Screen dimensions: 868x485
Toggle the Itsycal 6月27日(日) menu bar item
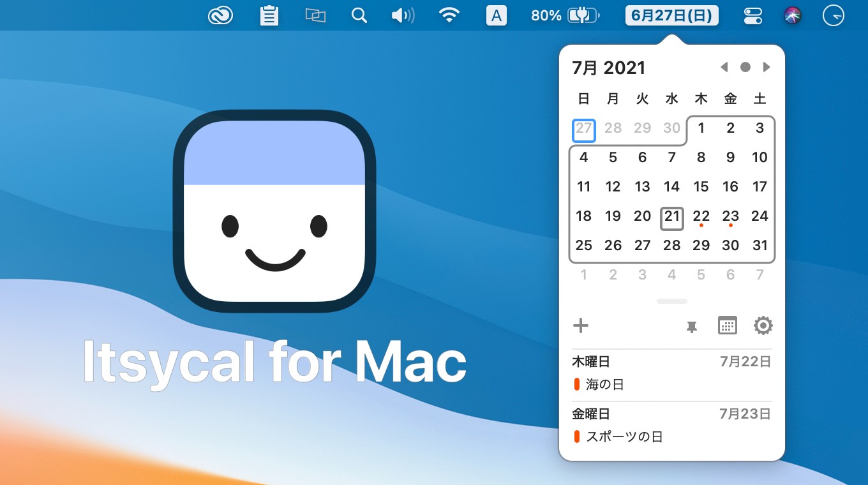pos(671,15)
